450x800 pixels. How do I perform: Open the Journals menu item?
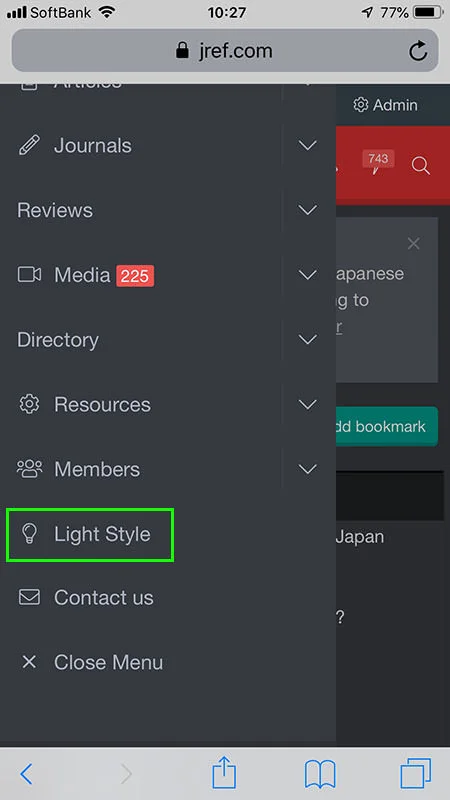click(x=93, y=146)
